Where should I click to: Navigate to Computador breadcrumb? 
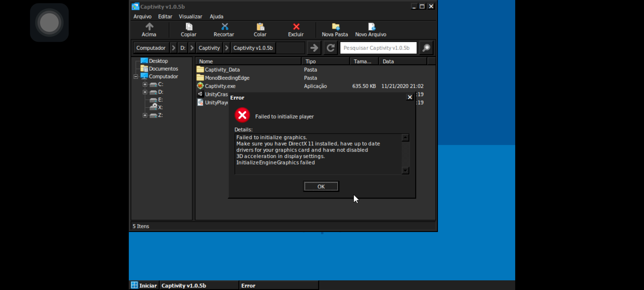151,48
